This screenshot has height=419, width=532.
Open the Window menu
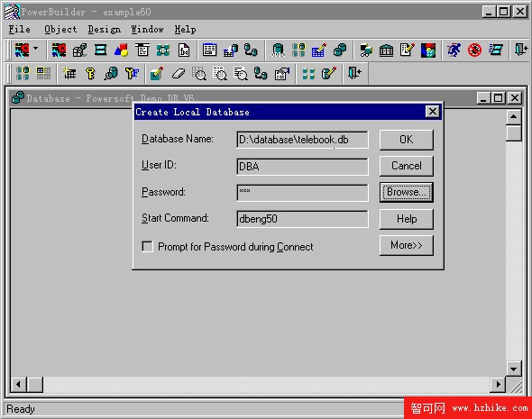pyautogui.click(x=147, y=30)
